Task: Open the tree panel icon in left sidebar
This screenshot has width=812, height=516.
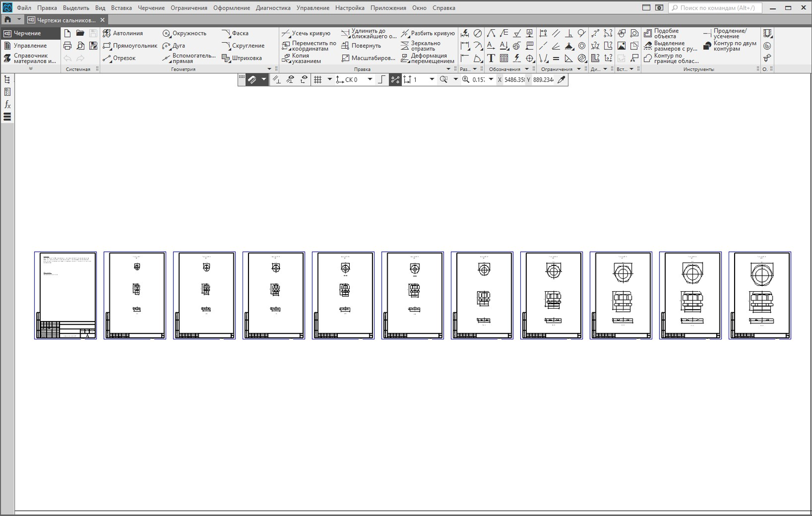Action: [x=7, y=80]
